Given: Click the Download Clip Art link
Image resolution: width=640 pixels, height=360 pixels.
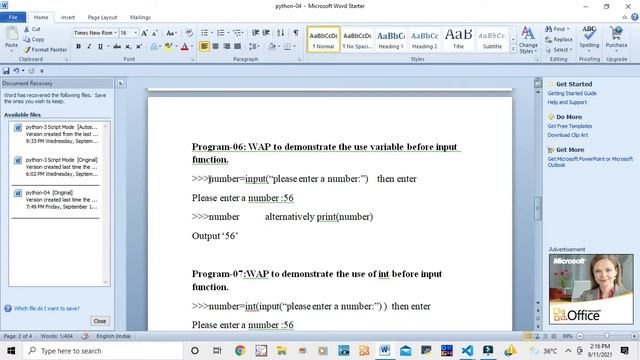Looking at the screenshot, I should point(568,135).
